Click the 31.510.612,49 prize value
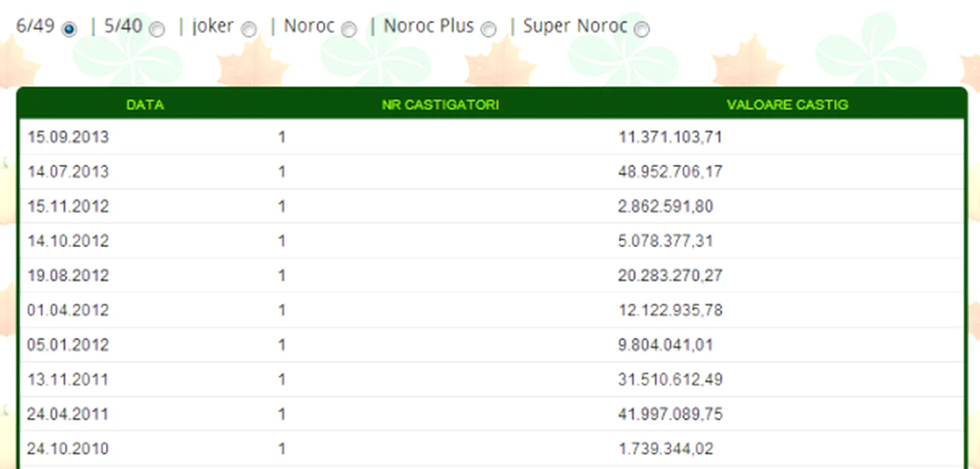This screenshot has height=469, width=980. [670, 380]
